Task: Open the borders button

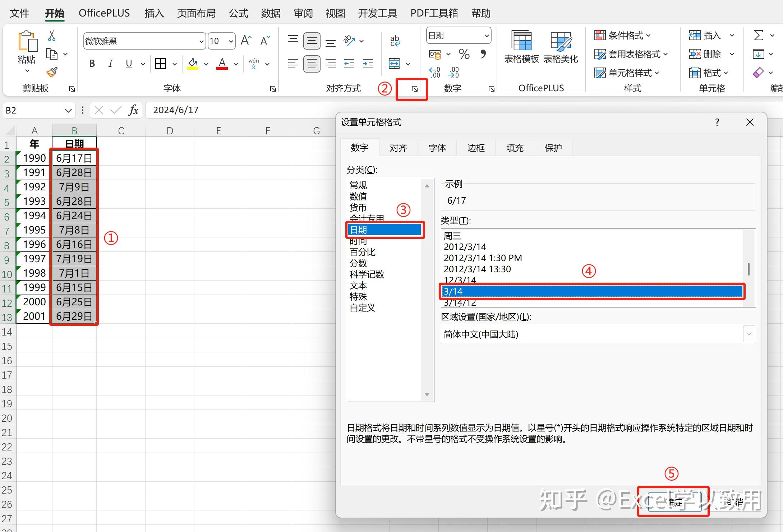Action: pos(161,64)
